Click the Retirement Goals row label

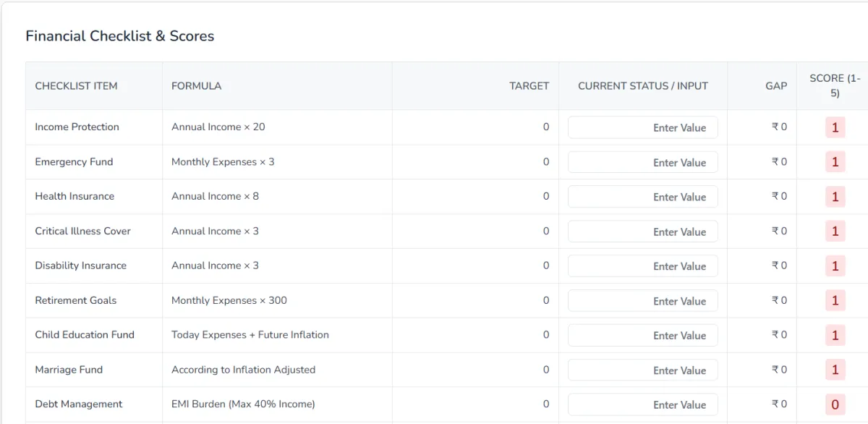point(75,300)
